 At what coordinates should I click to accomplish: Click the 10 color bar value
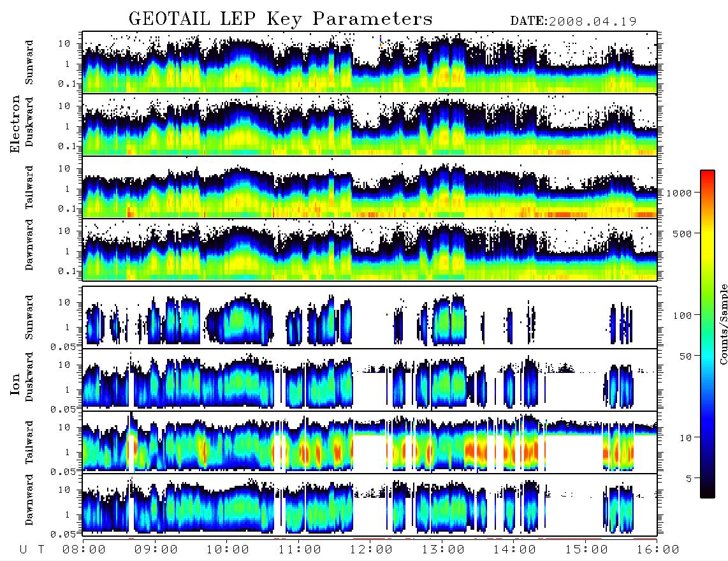pyautogui.click(x=685, y=438)
